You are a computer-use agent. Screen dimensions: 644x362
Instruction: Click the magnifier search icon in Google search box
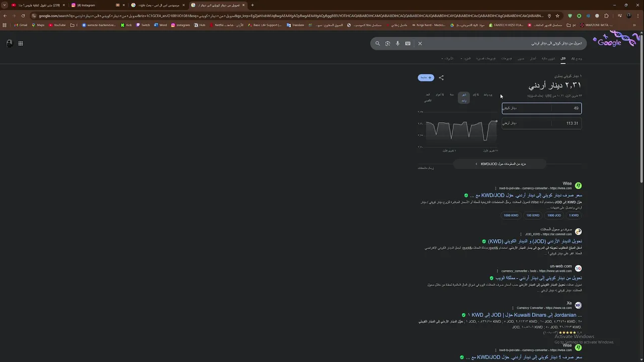(x=378, y=43)
